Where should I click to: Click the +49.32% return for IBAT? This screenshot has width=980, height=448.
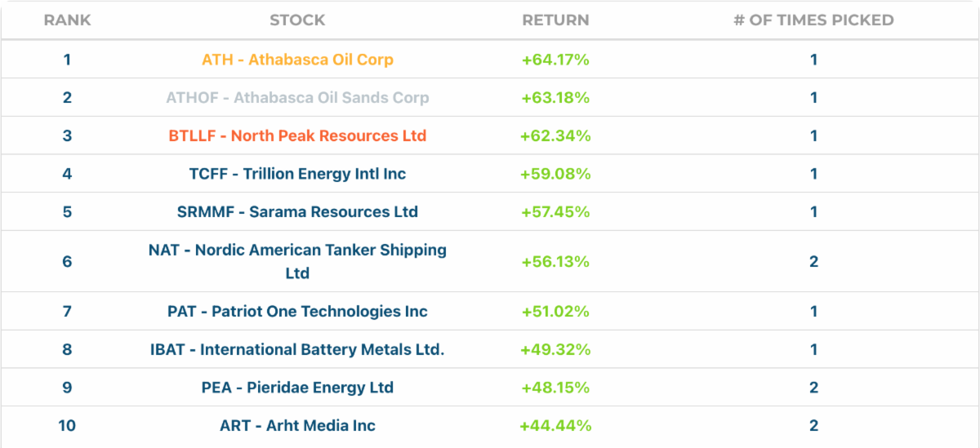555,350
